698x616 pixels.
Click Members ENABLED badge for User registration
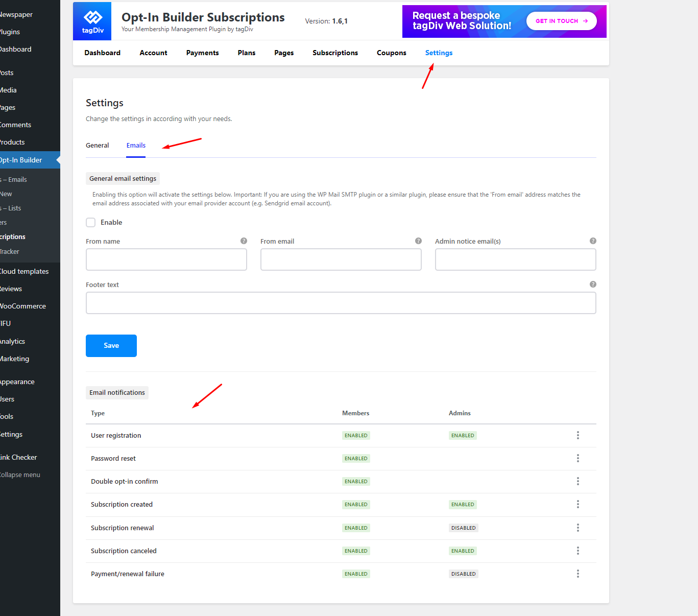[x=356, y=436]
